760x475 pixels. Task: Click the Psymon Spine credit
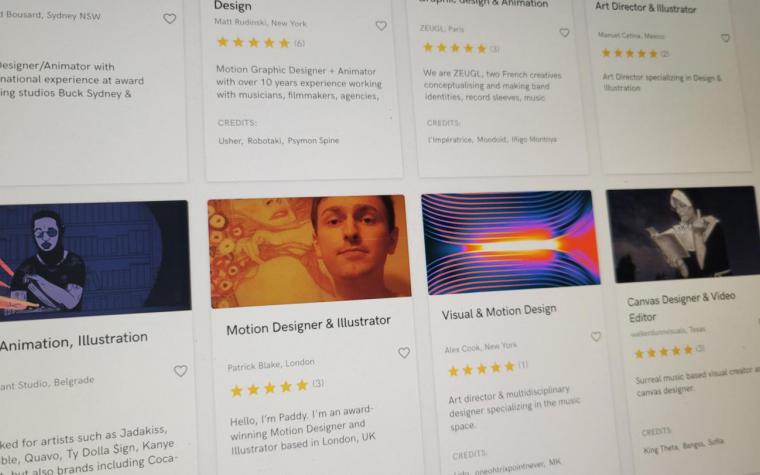point(313,141)
